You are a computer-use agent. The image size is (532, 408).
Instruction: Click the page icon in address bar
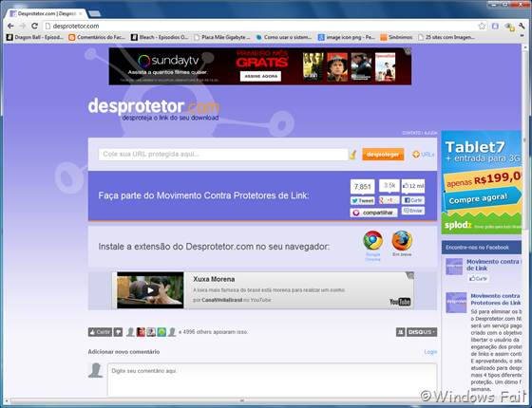47,27
